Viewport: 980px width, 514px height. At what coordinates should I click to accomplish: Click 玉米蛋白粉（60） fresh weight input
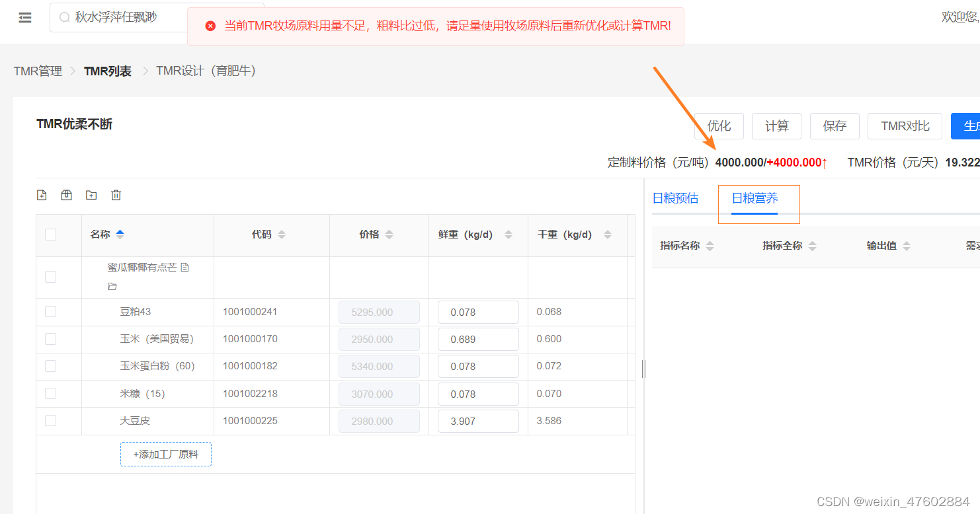click(x=478, y=366)
